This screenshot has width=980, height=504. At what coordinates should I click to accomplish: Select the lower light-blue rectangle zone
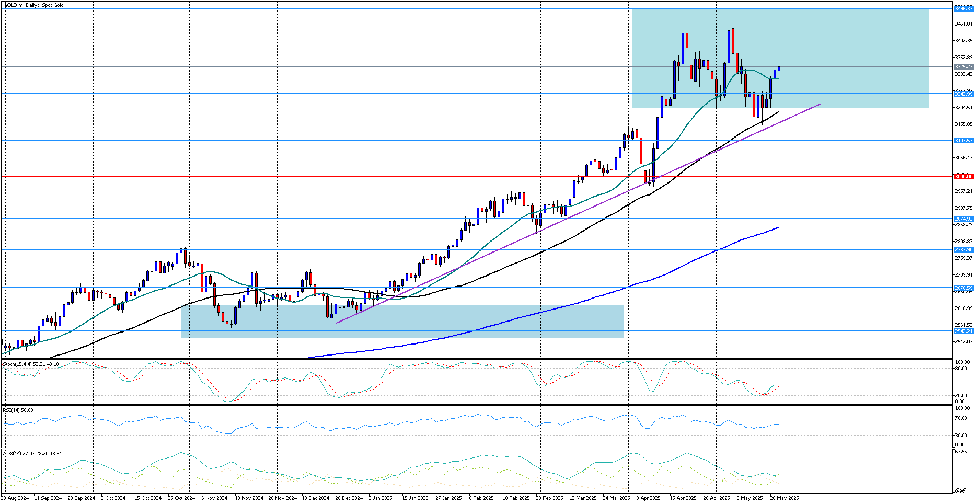(x=402, y=322)
